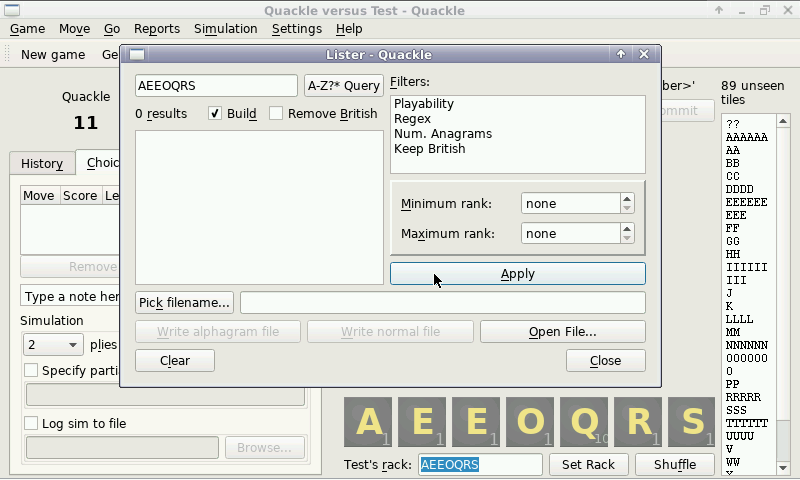The height and width of the screenshot is (480, 800).
Task: Click the S tile in the rack
Action: point(692,422)
